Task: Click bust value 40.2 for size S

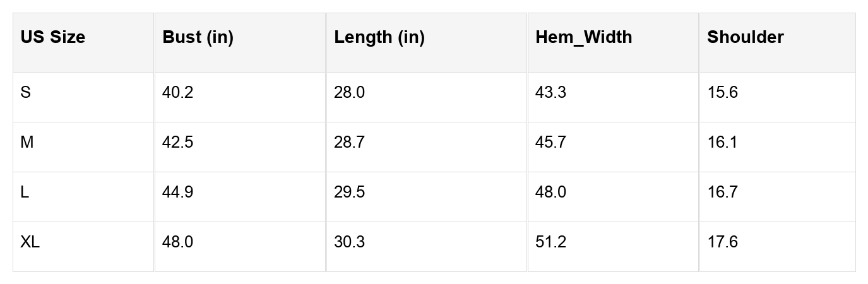Action: point(177,93)
